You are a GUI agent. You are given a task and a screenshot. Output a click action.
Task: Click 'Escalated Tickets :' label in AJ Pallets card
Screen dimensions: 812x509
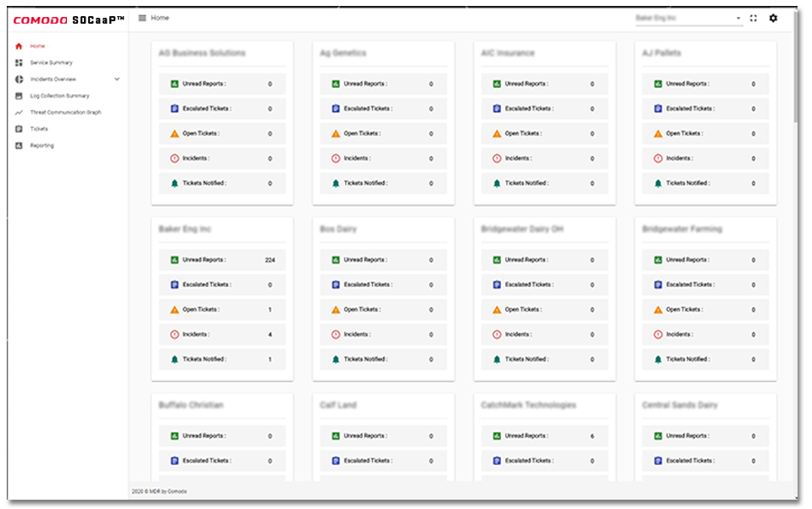690,108
